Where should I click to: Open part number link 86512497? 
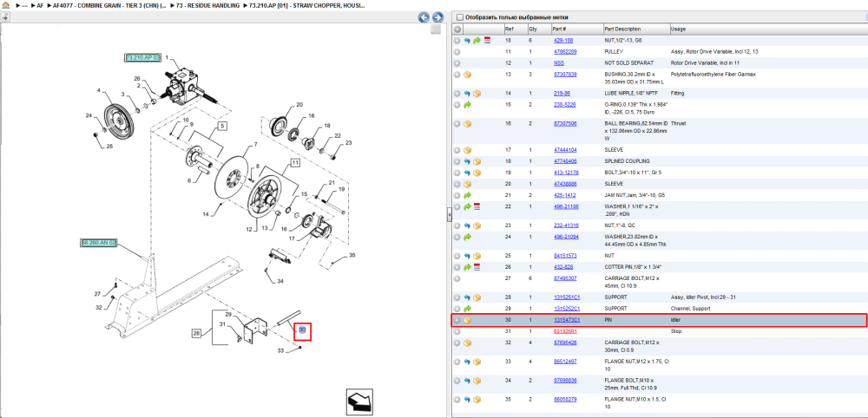565,362
